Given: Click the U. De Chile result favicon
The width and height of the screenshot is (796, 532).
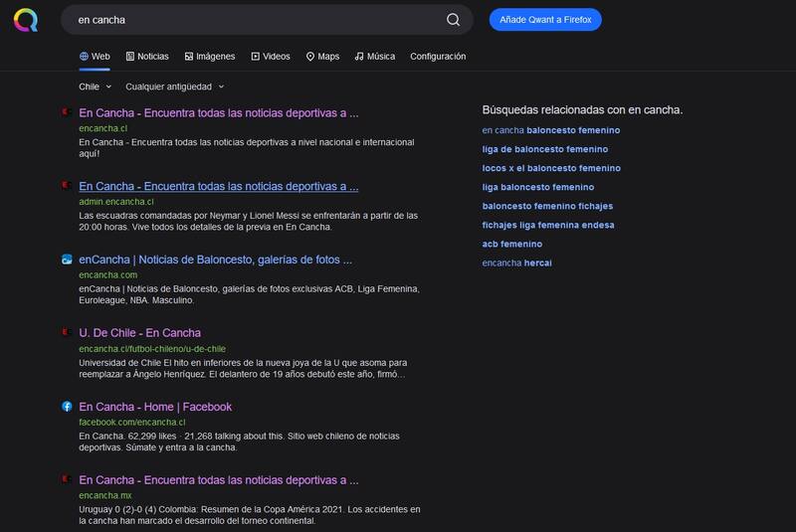Looking at the screenshot, I should point(67,333).
